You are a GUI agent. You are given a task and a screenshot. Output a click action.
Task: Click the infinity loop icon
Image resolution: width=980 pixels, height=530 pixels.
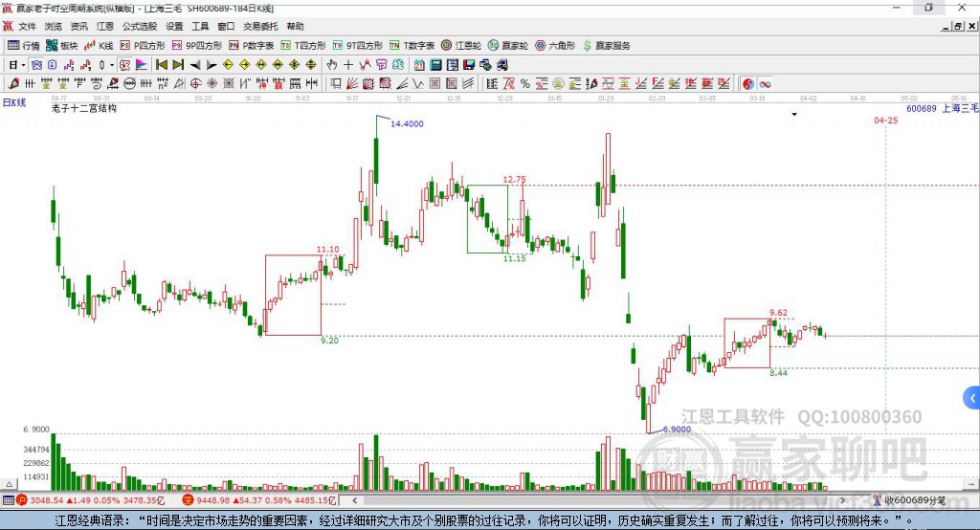tap(765, 84)
